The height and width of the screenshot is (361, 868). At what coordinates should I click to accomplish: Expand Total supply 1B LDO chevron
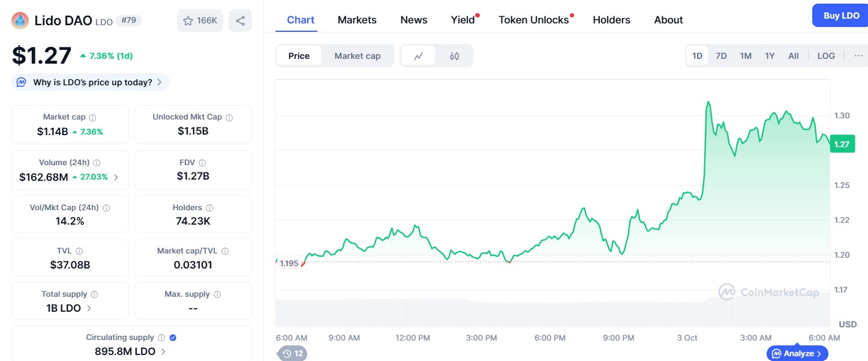89,308
